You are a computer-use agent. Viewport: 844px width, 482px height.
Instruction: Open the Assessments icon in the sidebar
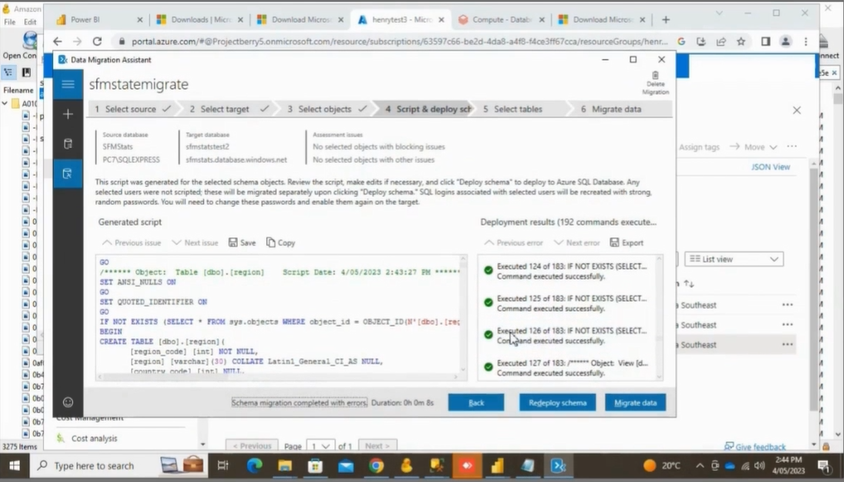tap(68, 144)
